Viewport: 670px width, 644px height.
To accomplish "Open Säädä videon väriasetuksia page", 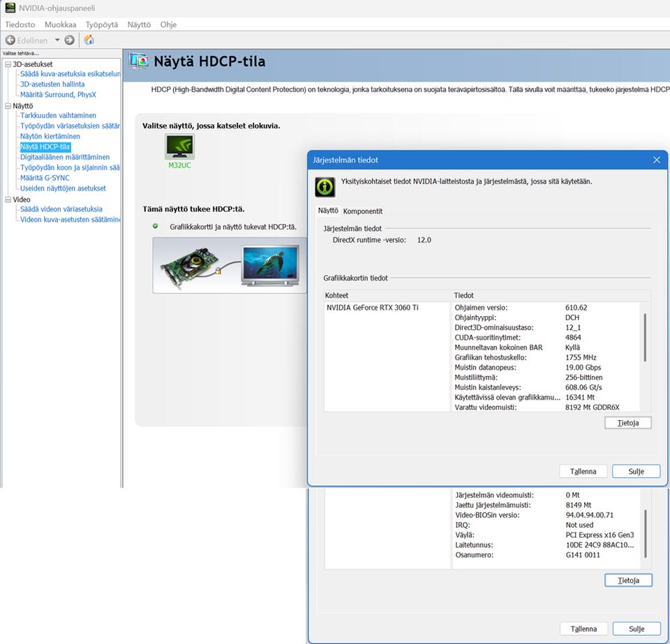I will 61,209.
